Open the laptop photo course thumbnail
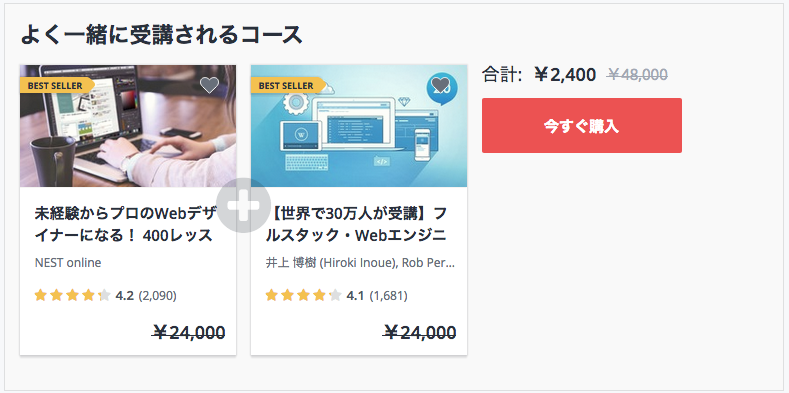Image resolution: width=789 pixels, height=393 pixels. point(128,126)
